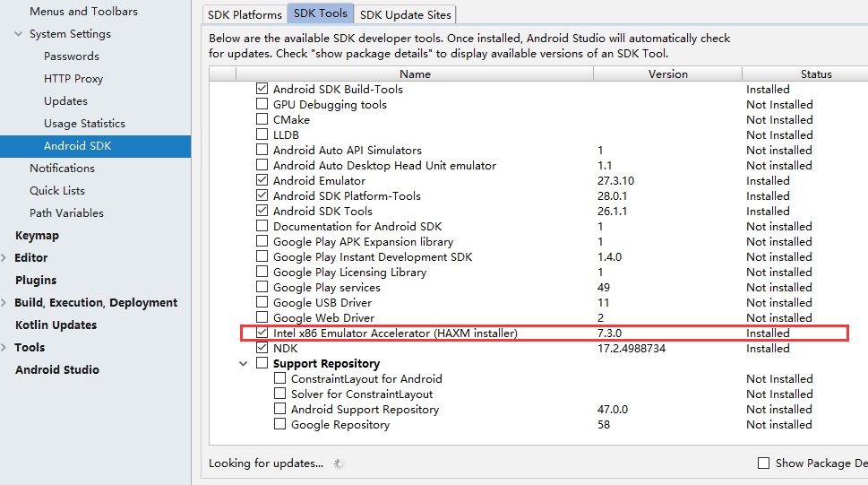Enable Show Package Details checkbox
Viewport: 868px width, 485px height.
pyautogui.click(x=763, y=463)
